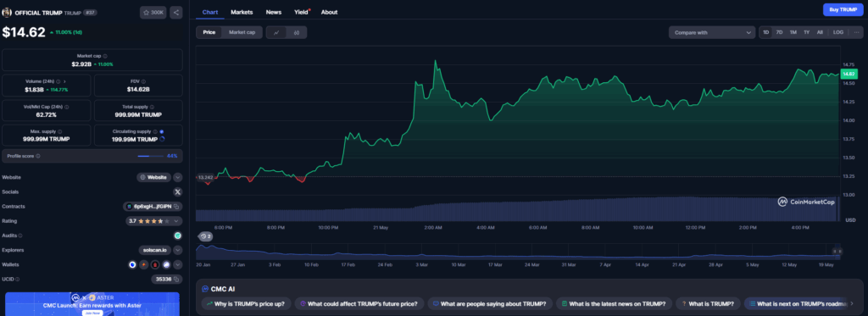Viewport: 868px width, 316px height.
Task: Open the solscan.io explorer link
Action: pyautogui.click(x=155, y=250)
